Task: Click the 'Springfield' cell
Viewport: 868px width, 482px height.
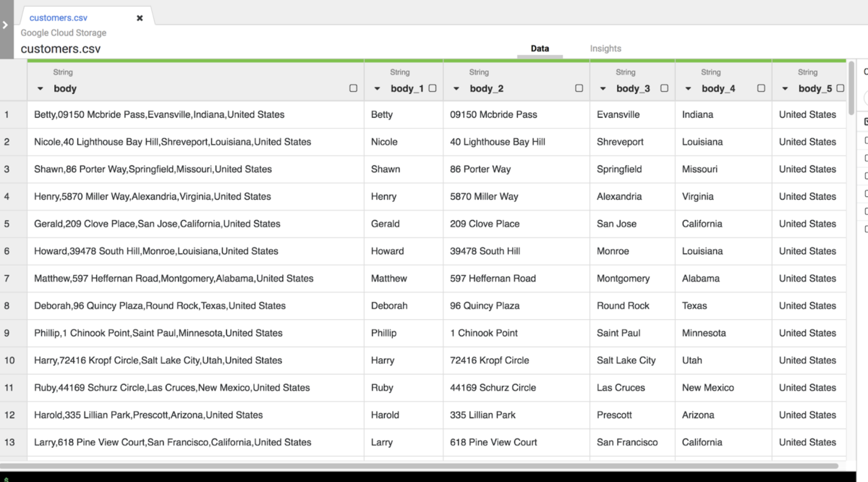Action: [x=632, y=169]
